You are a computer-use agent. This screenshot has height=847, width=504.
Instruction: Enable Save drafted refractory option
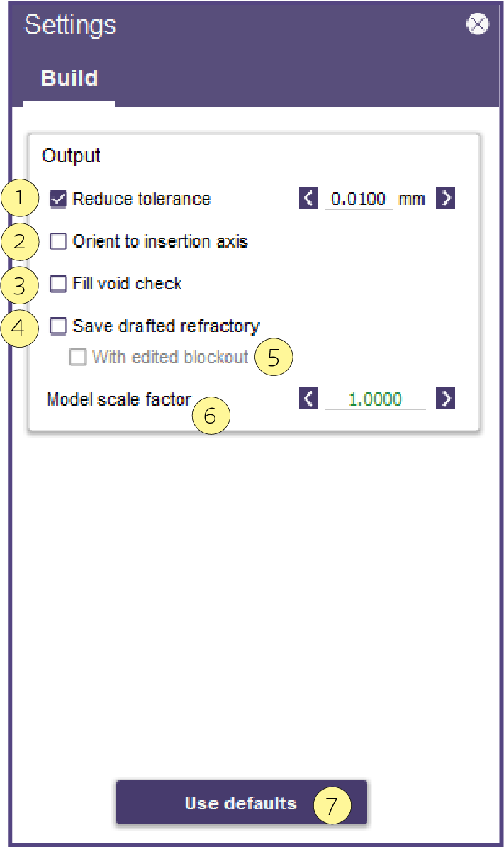(x=57, y=326)
